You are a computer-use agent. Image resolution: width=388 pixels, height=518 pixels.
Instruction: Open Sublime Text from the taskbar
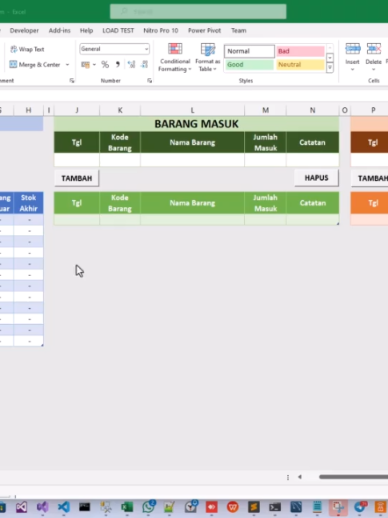[254, 507]
